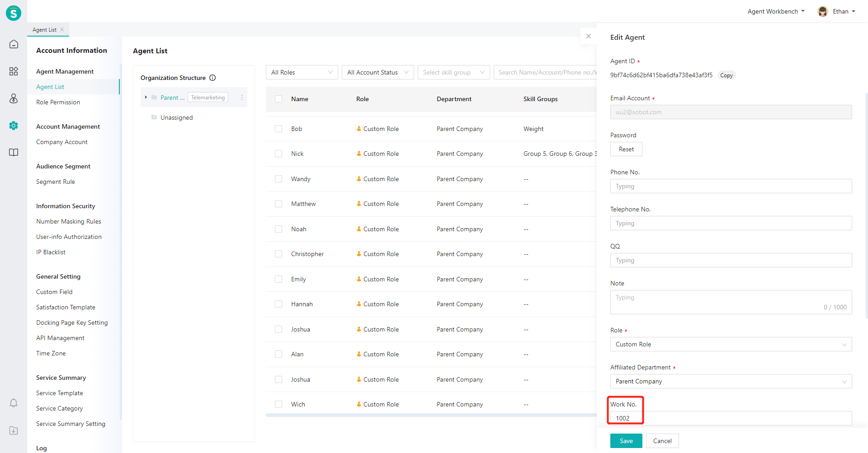Open the All Account Status dropdown
The width and height of the screenshot is (868, 453).
point(378,72)
